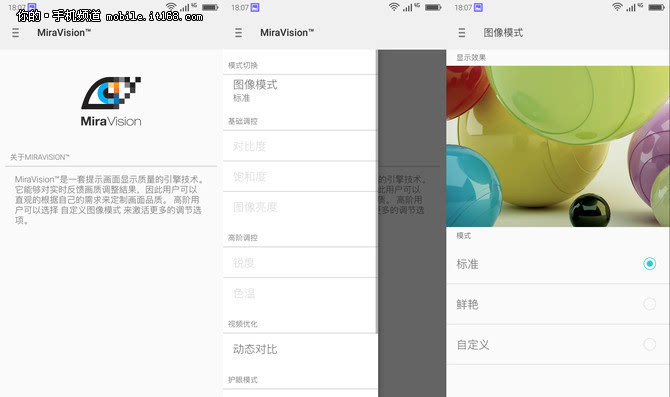The image size is (670, 397).
Task: Open 图像模式 item in drawer
Action: (300, 90)
